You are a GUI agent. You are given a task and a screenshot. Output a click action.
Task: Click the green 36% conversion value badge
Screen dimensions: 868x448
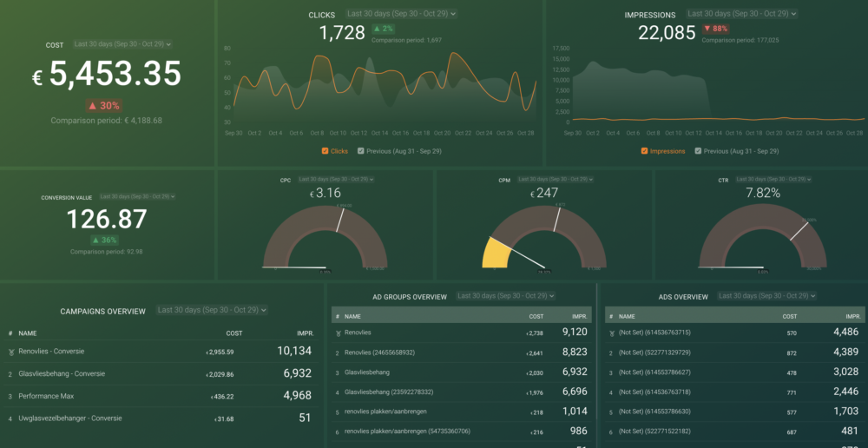(105, 240)
